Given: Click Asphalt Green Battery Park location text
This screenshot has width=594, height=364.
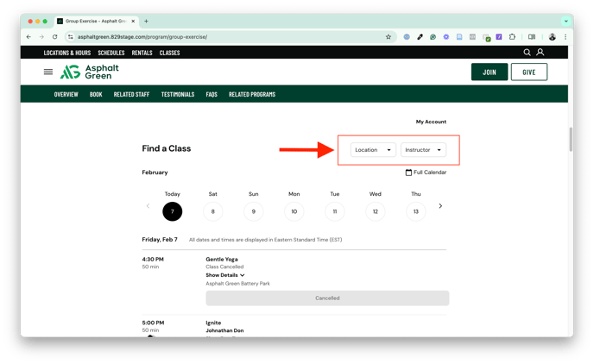Looking at the screenshot, I should point(238,284).
